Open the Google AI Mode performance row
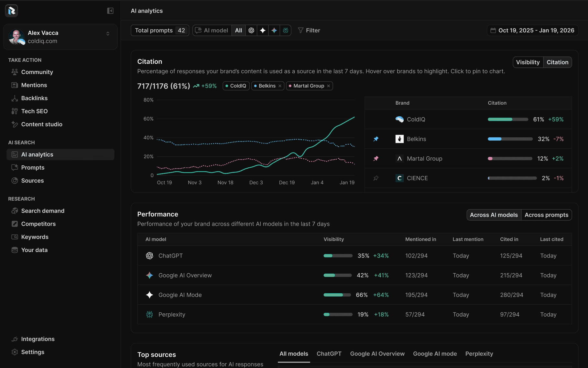This screenshot has width=588, height=368. point(355,295)
